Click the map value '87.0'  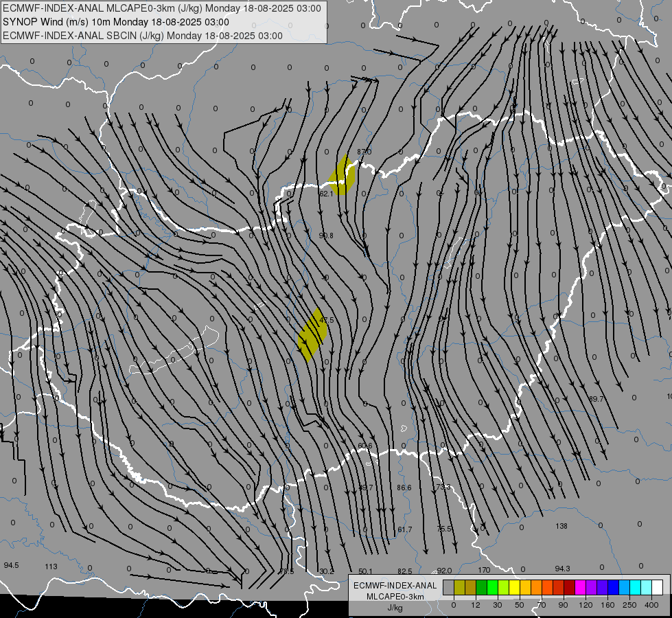[364, 152]
